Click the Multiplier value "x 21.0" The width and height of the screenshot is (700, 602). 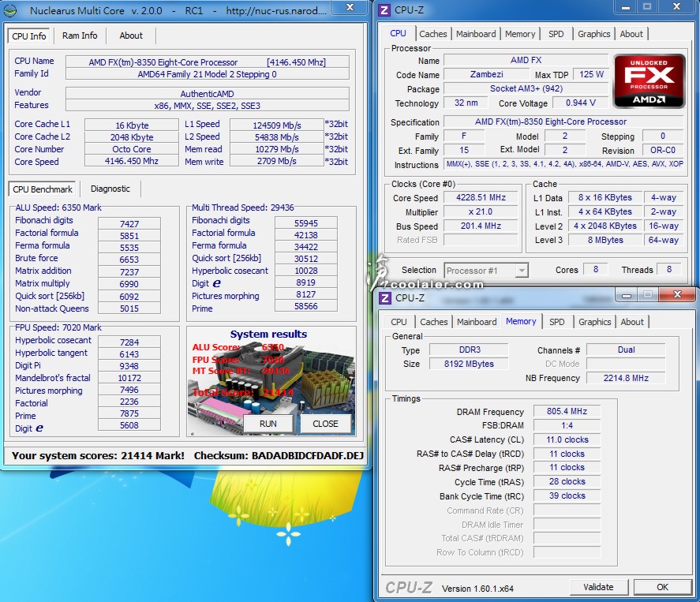pos(481,212)
